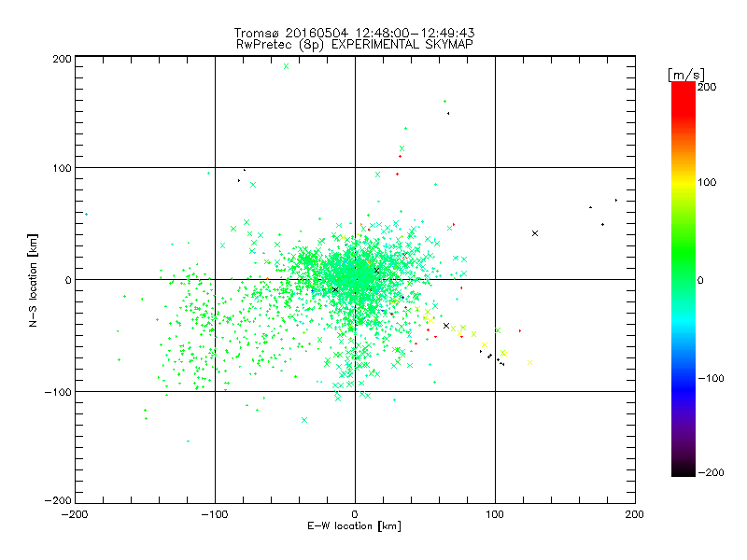Click the -100 tick label on E-W axis
Image resolution: width=747 pixels, height=560 pixels.
click(x=215, y=514)
